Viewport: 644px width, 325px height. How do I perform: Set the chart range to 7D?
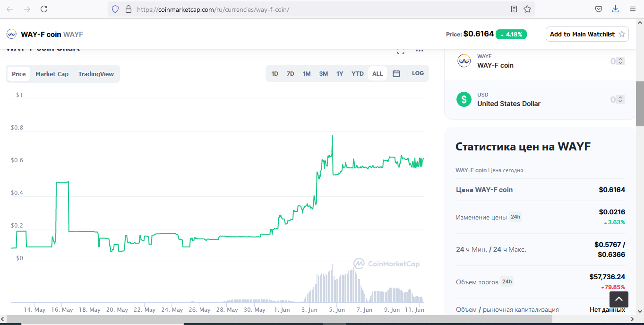tap(291, 73)
